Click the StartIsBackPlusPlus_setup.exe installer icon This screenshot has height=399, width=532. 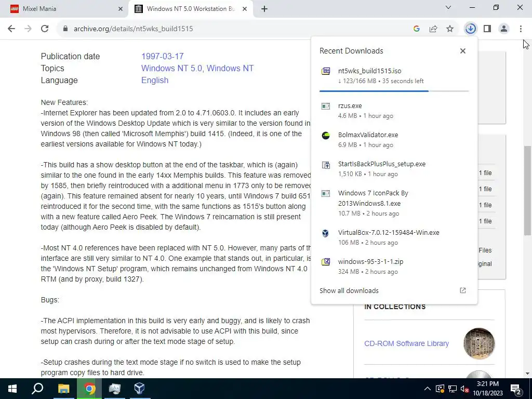[326, 165]
